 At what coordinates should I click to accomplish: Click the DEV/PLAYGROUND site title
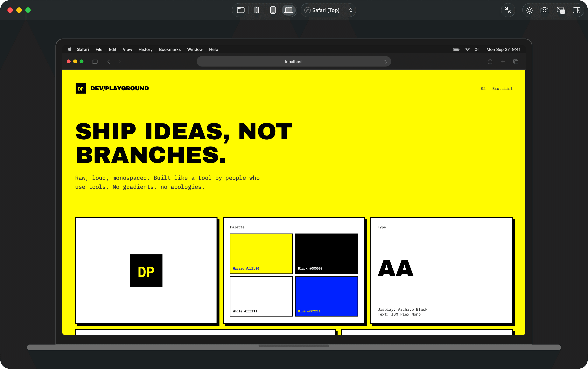click(x=120, y=88)
